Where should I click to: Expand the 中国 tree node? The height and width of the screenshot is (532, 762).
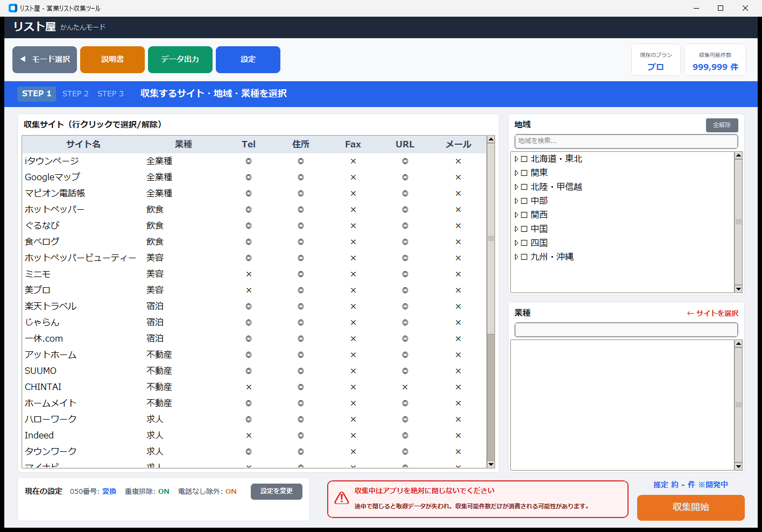(x=517, y=229)
